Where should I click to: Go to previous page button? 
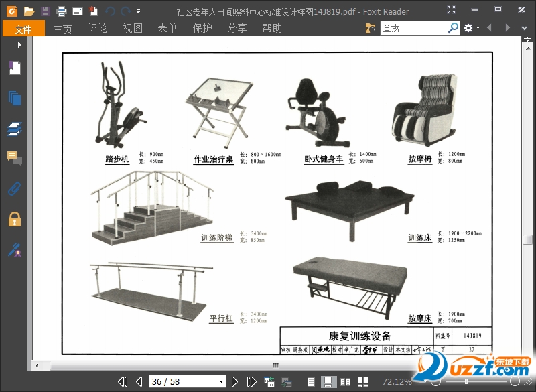(x=139, y=381)
